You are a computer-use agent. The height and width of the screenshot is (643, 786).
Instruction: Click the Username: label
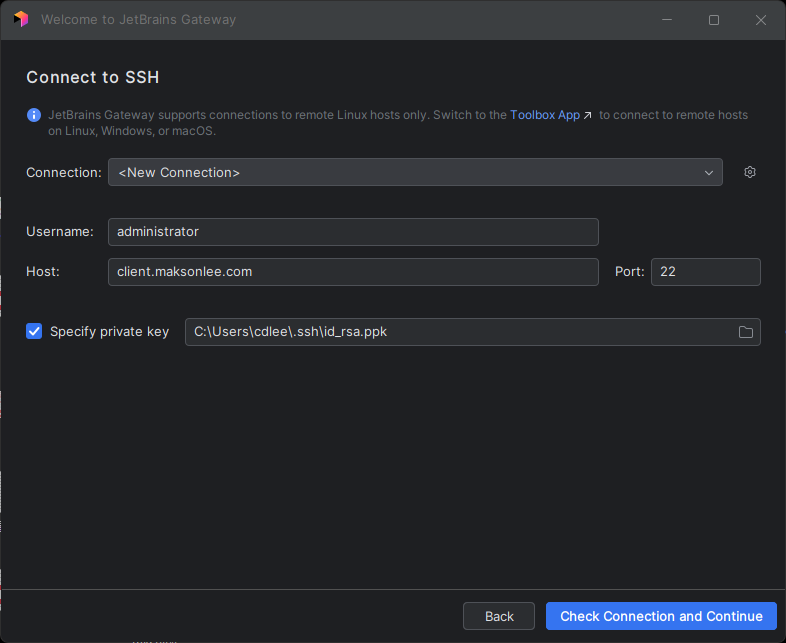pyautogui.click(x=60, y=232)
